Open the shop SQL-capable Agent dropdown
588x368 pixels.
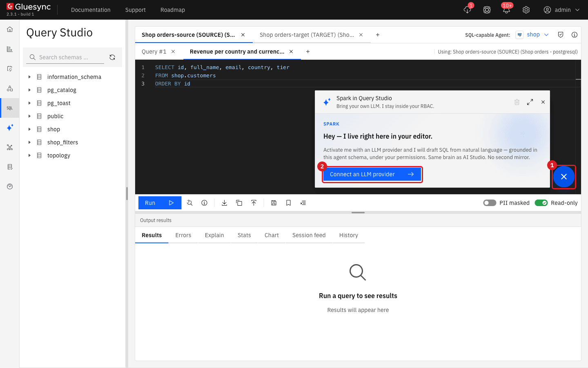pyautogui.click(x=532, y=35)
